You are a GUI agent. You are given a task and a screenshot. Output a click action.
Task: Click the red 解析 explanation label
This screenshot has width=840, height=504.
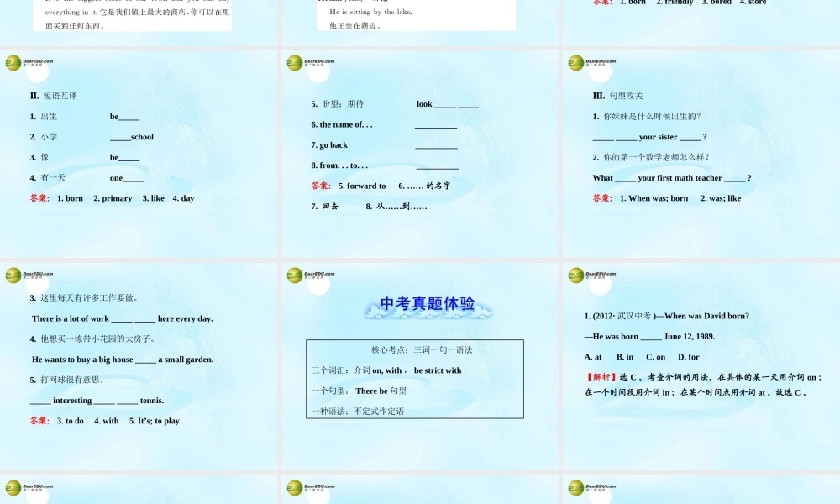pyautogui.click(x=598, y=376)
